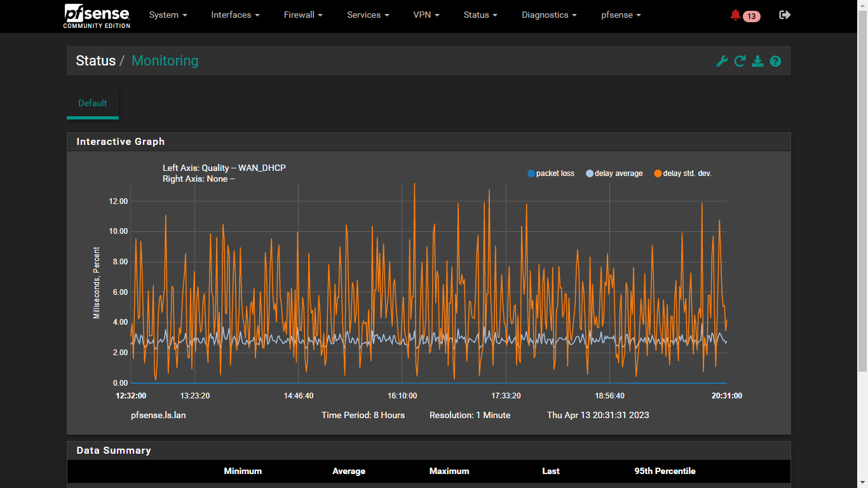Export graph data with download icon
The width and height of the screenshot is (868, 488).
[x=757, y=61]
